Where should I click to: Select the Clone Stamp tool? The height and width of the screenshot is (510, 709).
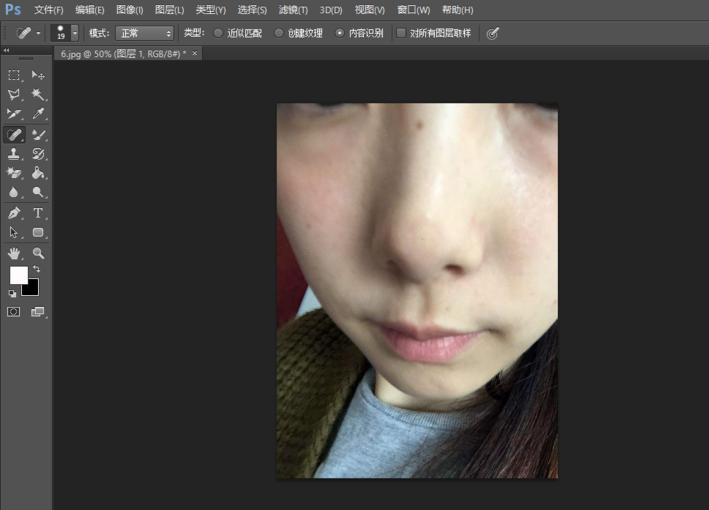tap(14, 154)
